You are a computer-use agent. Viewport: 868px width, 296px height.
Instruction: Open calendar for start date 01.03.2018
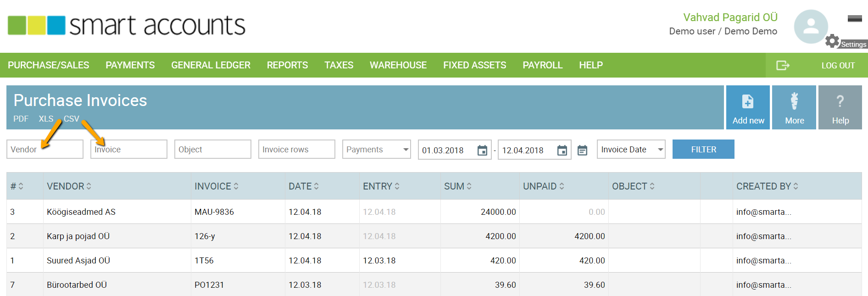point(482,150)
